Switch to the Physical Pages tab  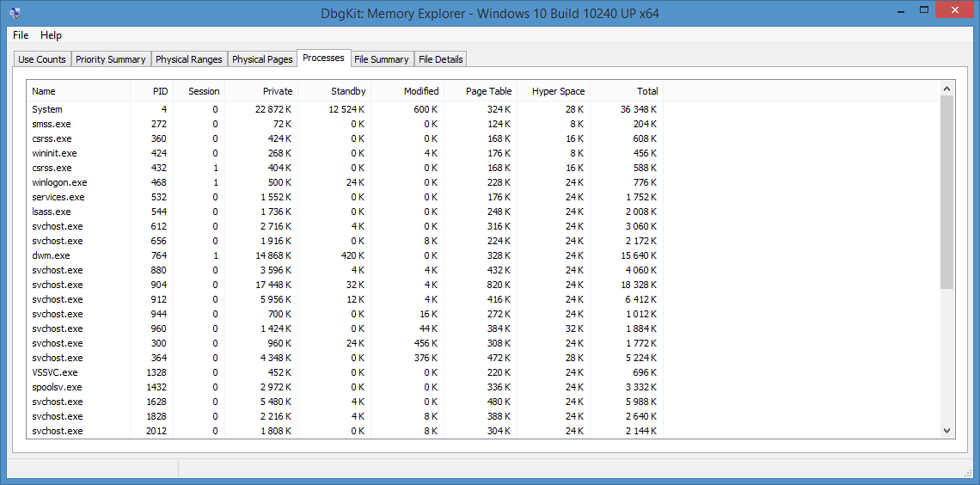(262, 59)
